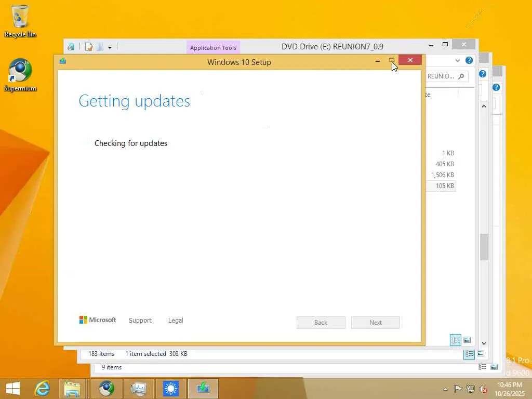Click the 183 items status text

(x=101, y=353)
